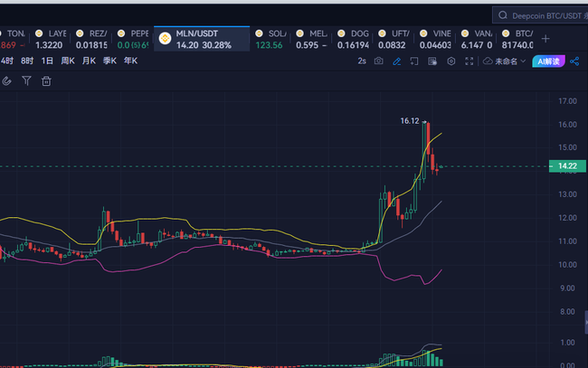The width and height of the screenshot is (588, 368).
Task: Enter fullscreen chart mode
Action: pos(469,61)
